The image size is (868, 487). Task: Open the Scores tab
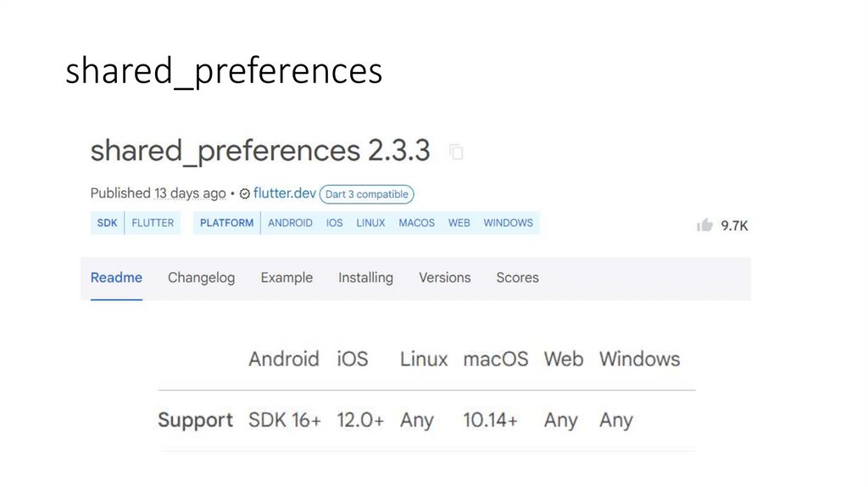coord(517,277)
